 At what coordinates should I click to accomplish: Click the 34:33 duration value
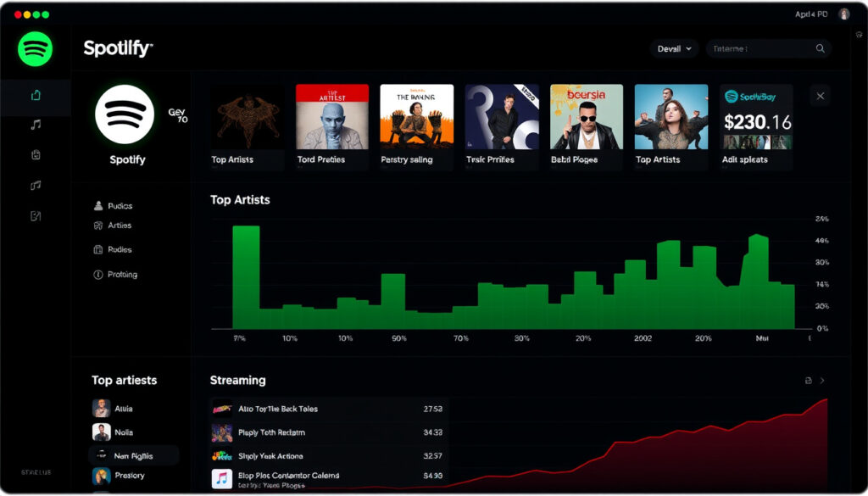coord(433,433)
